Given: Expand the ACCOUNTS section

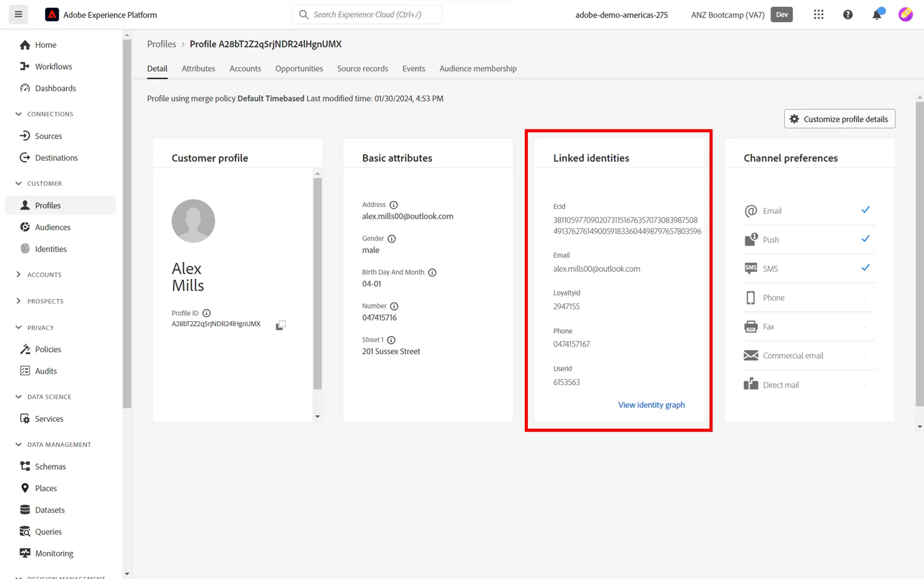Looking at the screenshot, I should point(19,274).
